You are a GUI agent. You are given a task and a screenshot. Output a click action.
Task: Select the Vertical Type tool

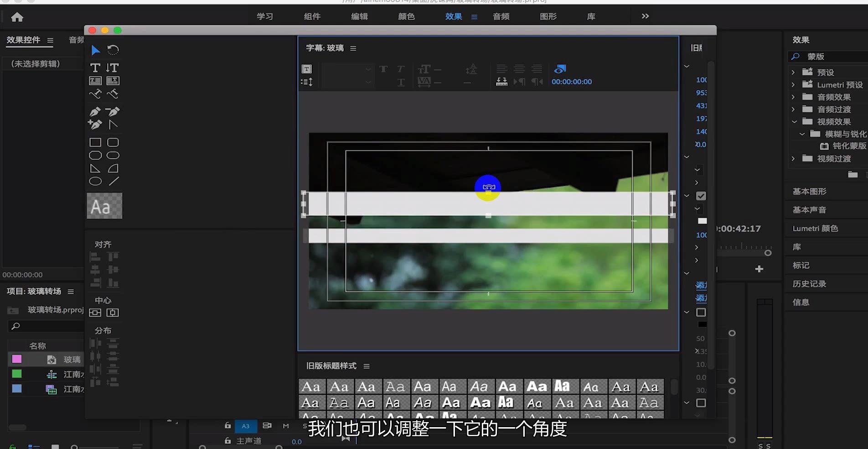(x=113, y=67)
